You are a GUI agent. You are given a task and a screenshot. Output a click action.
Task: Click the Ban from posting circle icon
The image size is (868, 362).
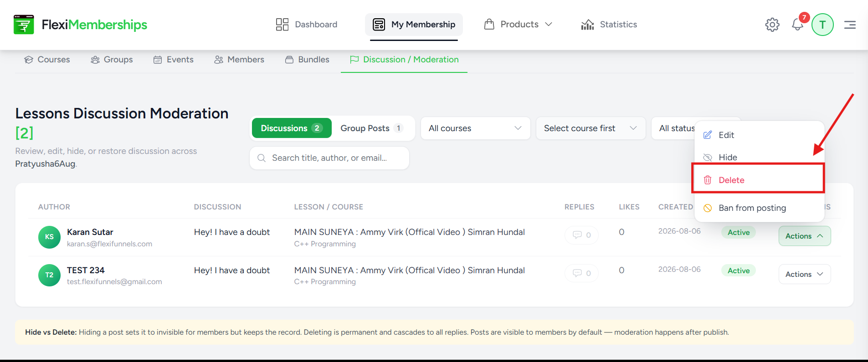point(708,208)
